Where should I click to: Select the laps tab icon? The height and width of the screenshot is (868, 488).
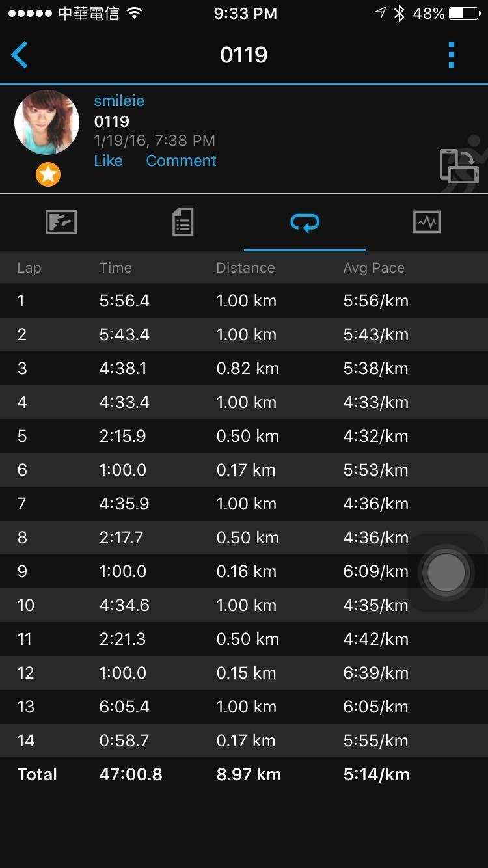coord(305,223)
